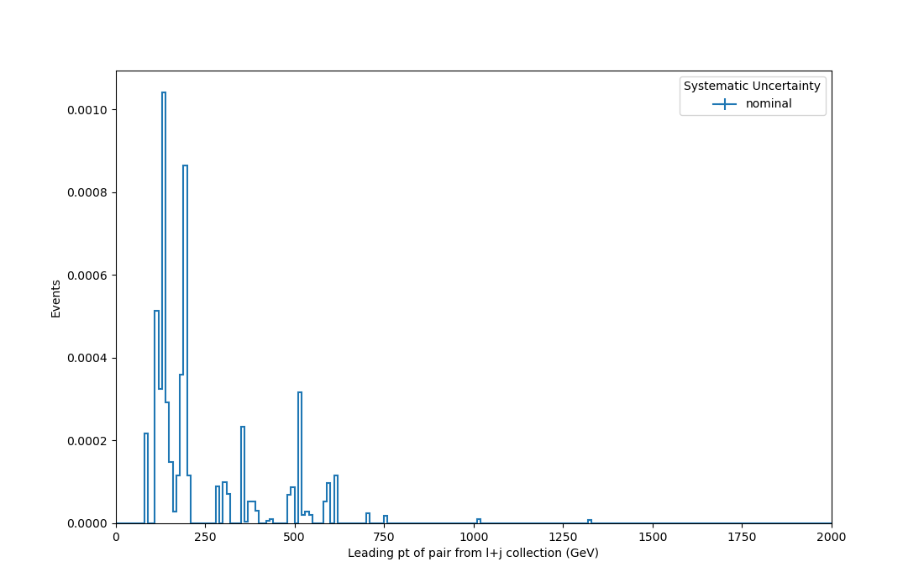Click y-axis tick label 0.0006
Image resolution: width=924 pixels, height=588 pixels.
point(87,276)
